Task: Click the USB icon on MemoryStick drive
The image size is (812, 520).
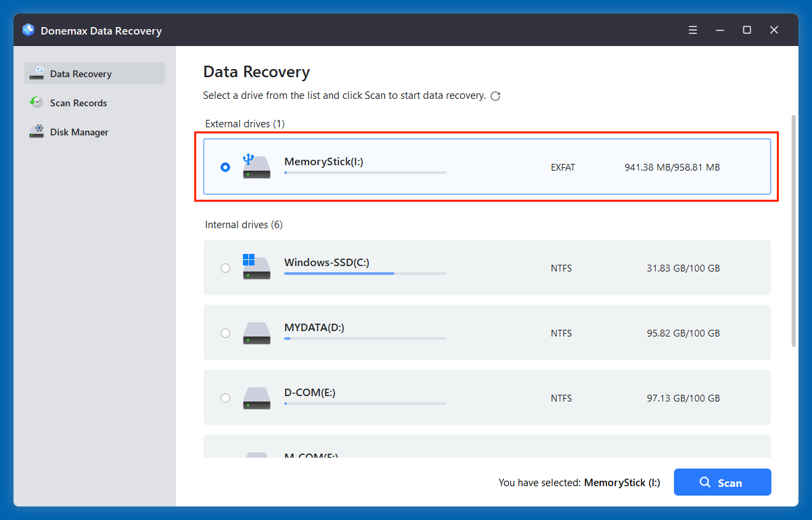Action: tap(256, 165)
